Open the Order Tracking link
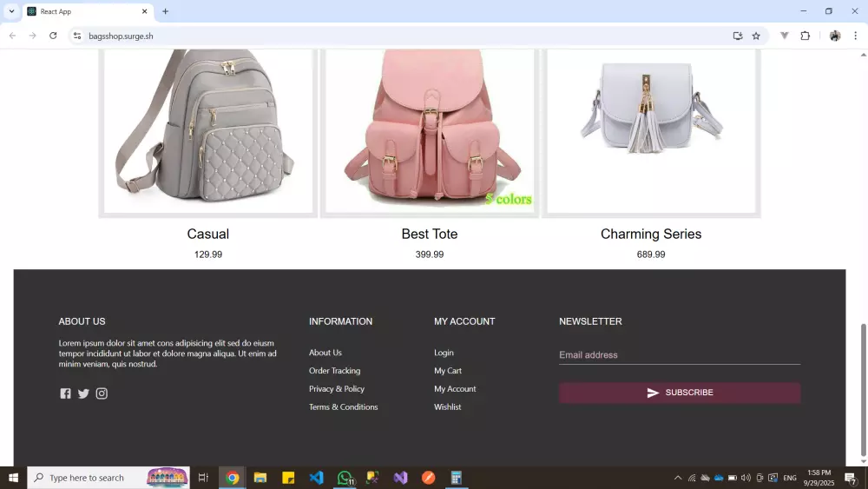The image size is (868, 489). pos(334,371)
